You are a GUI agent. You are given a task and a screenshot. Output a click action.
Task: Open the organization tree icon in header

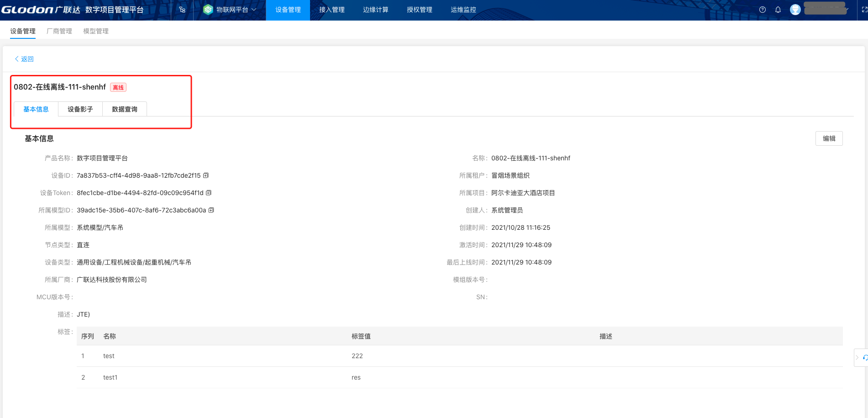[x=182, y=10]
